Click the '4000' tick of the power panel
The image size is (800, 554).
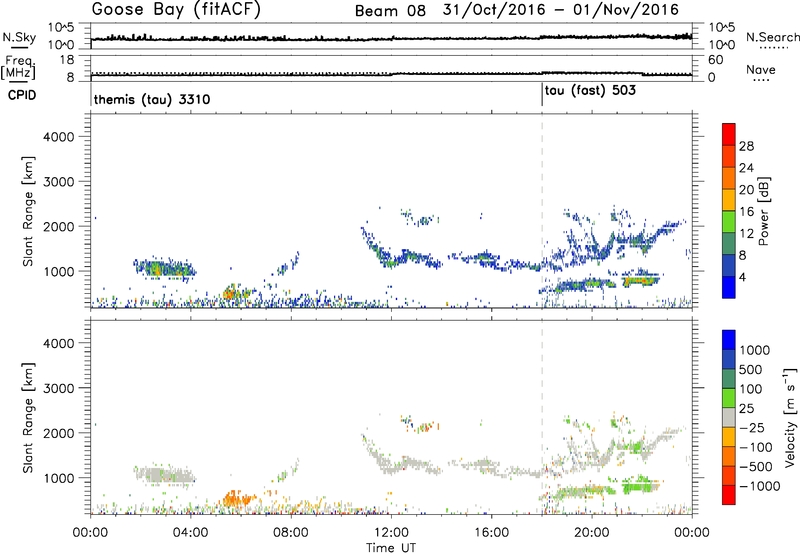point(59,137)
